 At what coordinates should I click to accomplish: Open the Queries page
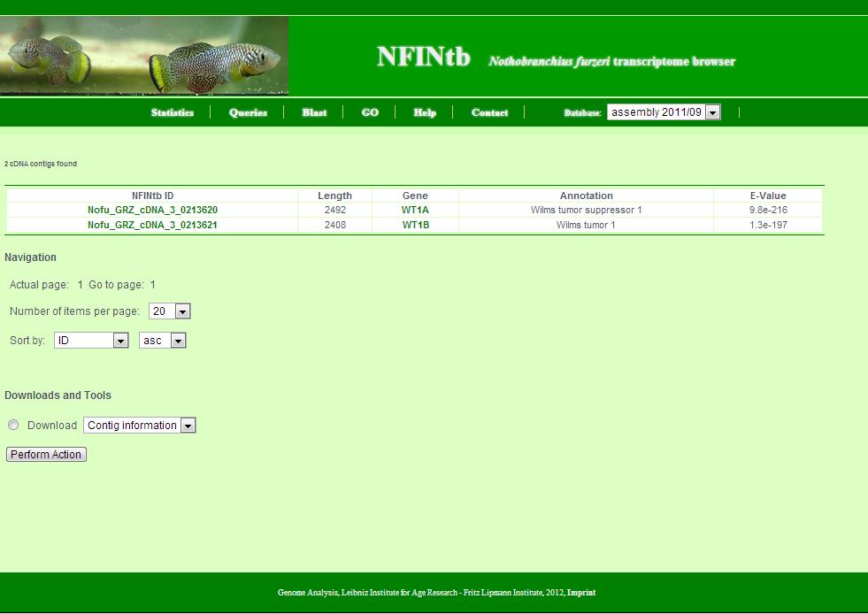pos(248,112)
